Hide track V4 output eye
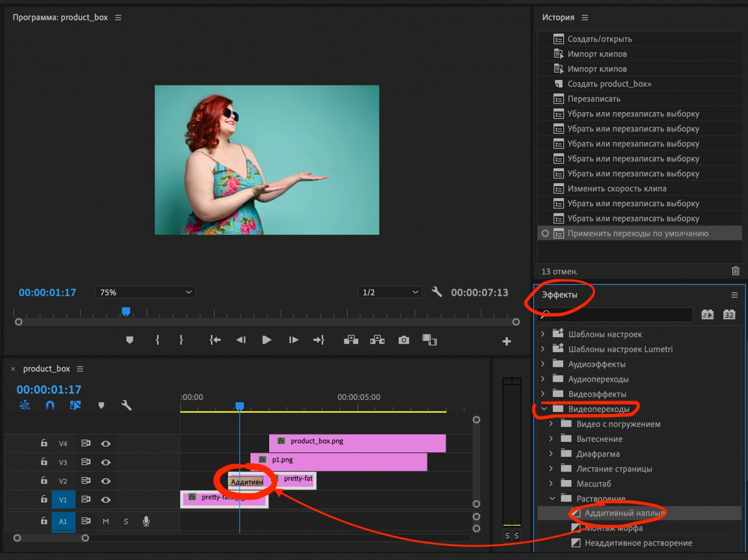 click(106, 443)
